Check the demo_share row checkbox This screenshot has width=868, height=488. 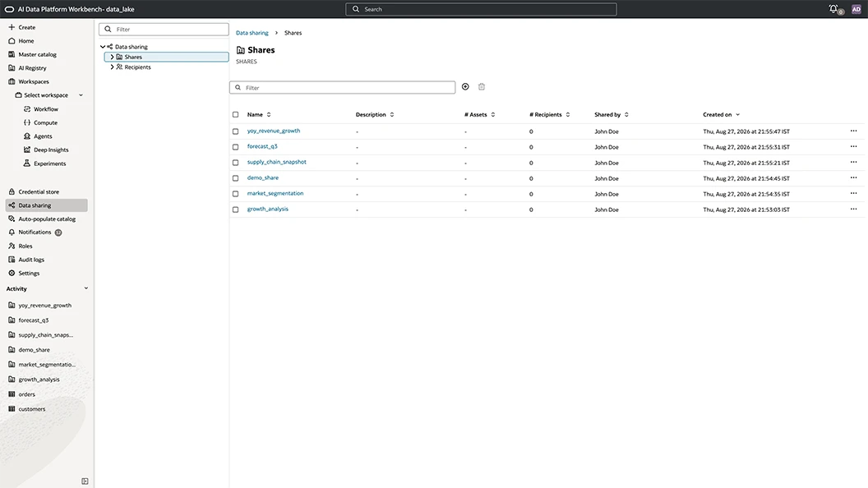coord(235,178)
